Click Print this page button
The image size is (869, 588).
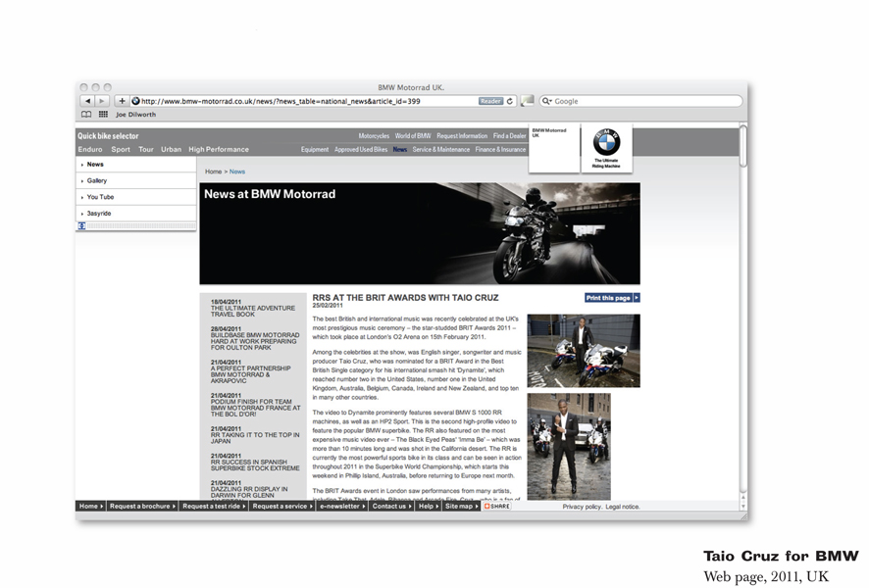tap(612, 298)
